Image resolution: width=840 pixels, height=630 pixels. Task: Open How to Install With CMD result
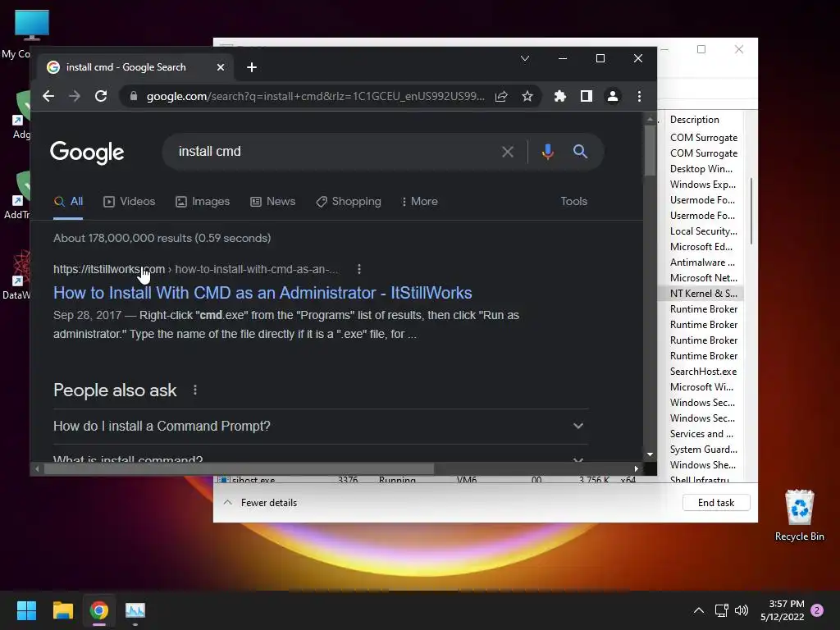coord(262,293)
